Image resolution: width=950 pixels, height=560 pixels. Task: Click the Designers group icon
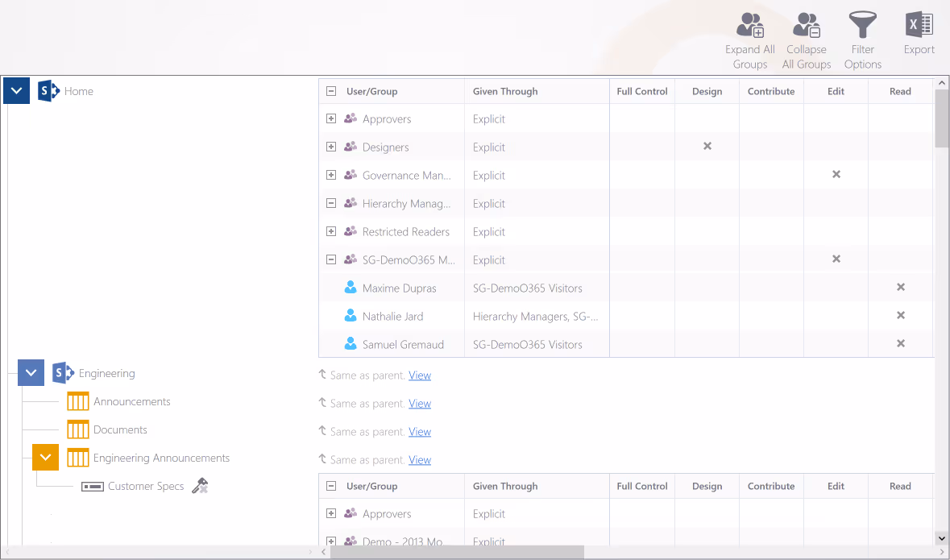coord(351,147)
